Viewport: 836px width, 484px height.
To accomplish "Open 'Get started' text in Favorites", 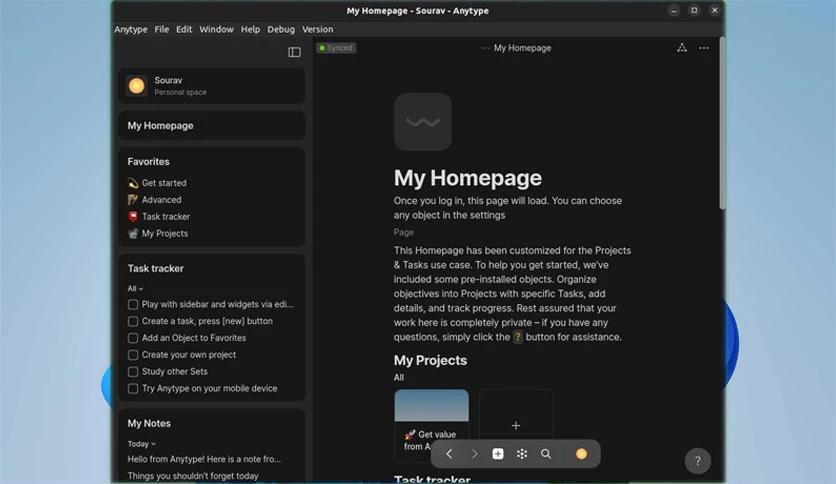I will [x=164, y=183].
